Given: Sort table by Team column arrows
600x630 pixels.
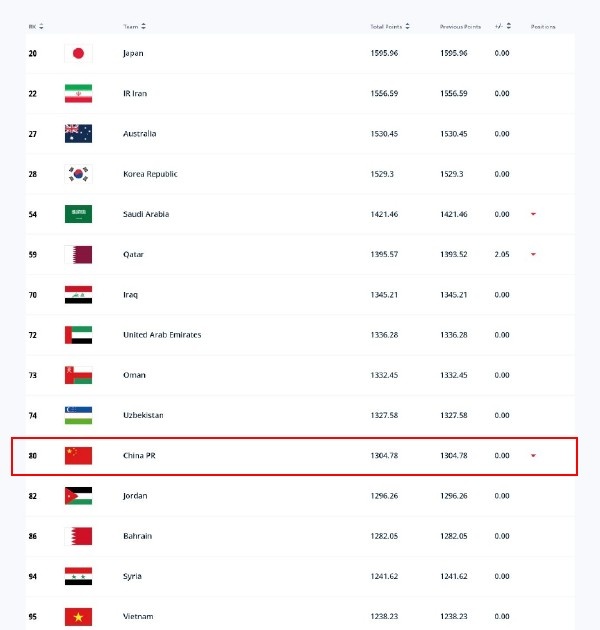Looking at the screenshot, I should 143,27.
